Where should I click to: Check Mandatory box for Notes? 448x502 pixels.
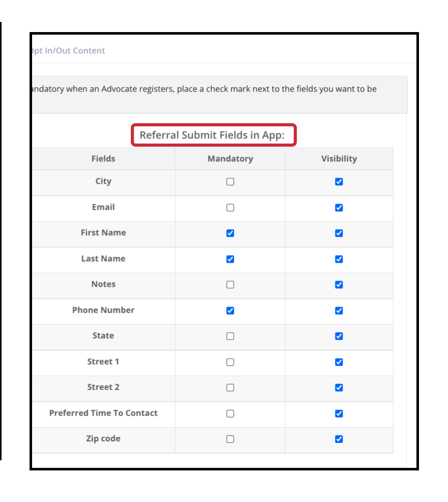(x=230, y=285)
